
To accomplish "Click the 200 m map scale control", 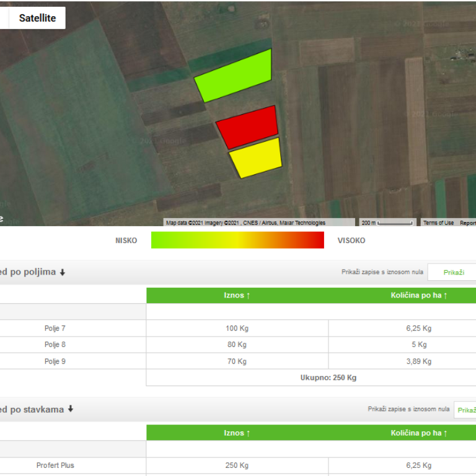I will pyautogui.click(x=387, y=223).
